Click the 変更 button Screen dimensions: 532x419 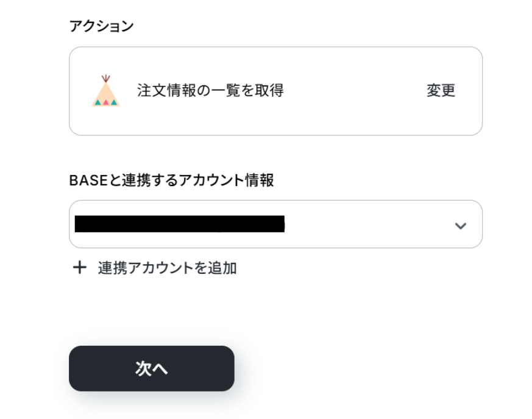click(x=441, y=91)
